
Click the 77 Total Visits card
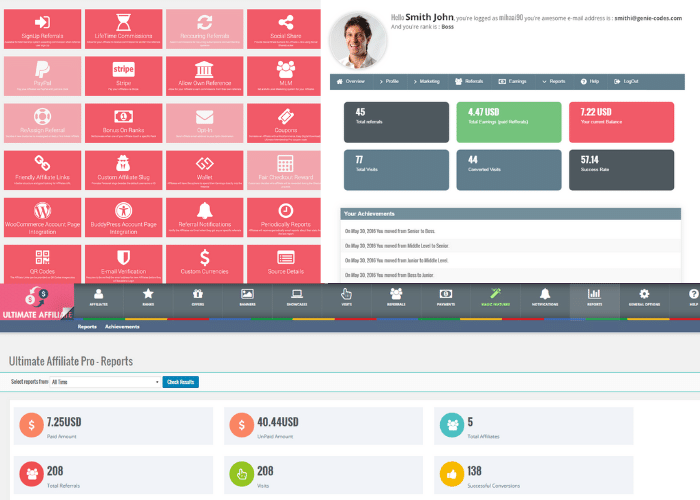(x=396, y=170)
